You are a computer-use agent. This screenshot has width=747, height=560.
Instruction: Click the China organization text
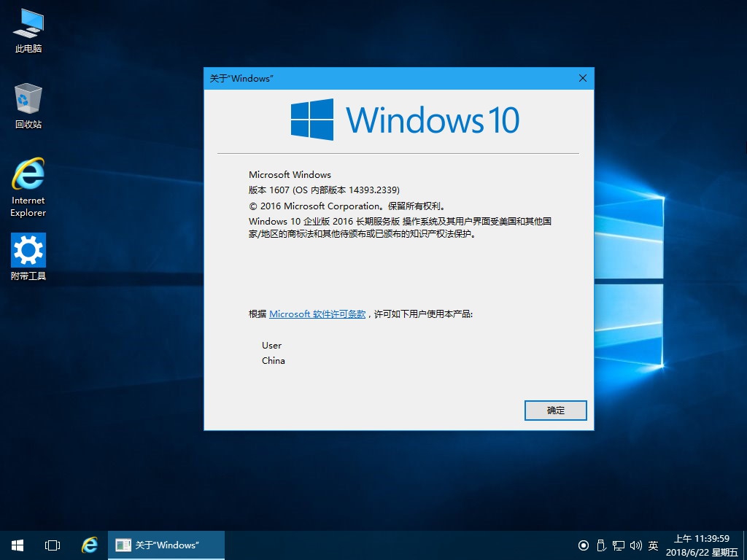(273, 361)
